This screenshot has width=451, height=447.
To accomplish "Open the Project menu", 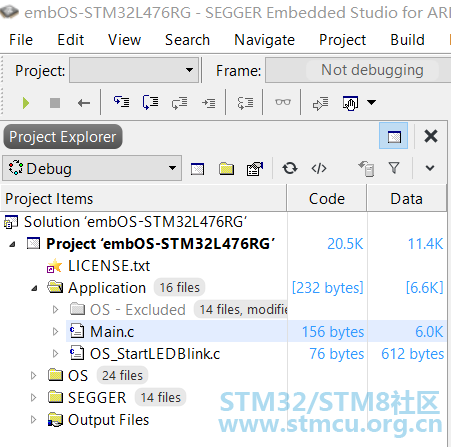I will (342, 41).
